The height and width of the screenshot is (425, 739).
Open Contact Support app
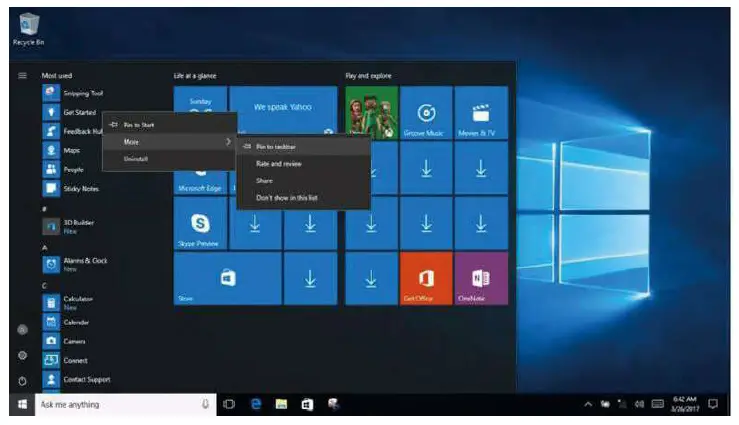point(76,379)
